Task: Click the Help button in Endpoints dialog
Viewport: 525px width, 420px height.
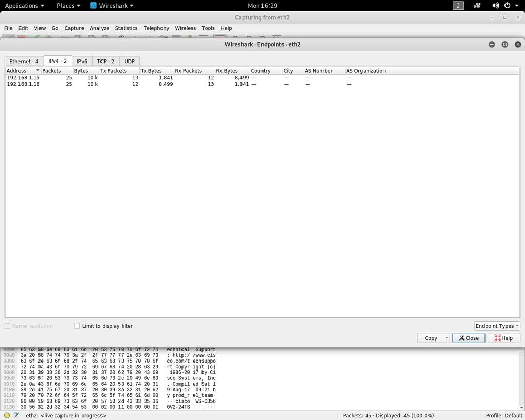Action: click(503, 338)
